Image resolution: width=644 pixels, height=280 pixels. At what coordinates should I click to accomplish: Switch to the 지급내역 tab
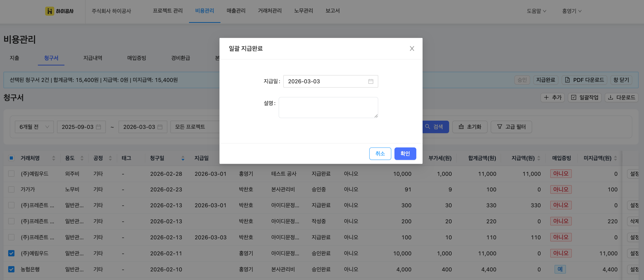(93, 58)
